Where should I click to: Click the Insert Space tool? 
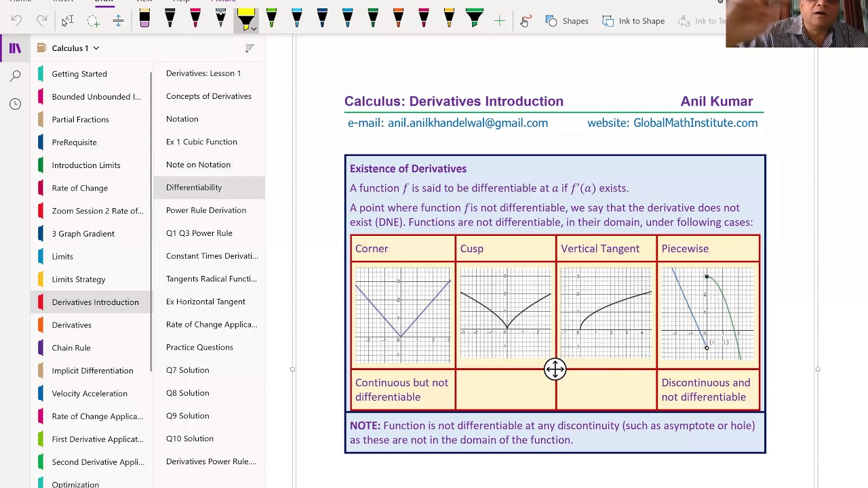[118, 21]
